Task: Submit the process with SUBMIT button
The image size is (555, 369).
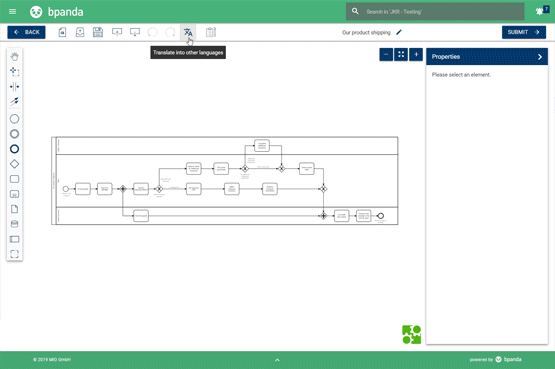Action: tap(524, 32)
